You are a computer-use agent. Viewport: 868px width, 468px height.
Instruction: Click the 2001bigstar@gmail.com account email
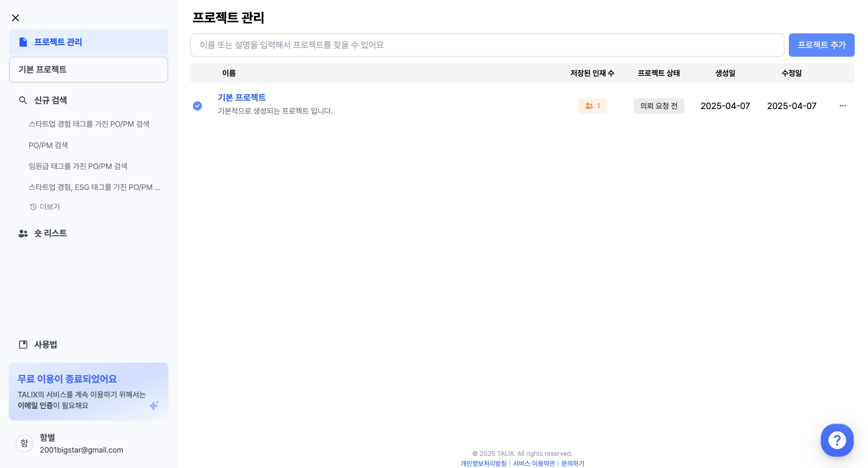point(81,450)
